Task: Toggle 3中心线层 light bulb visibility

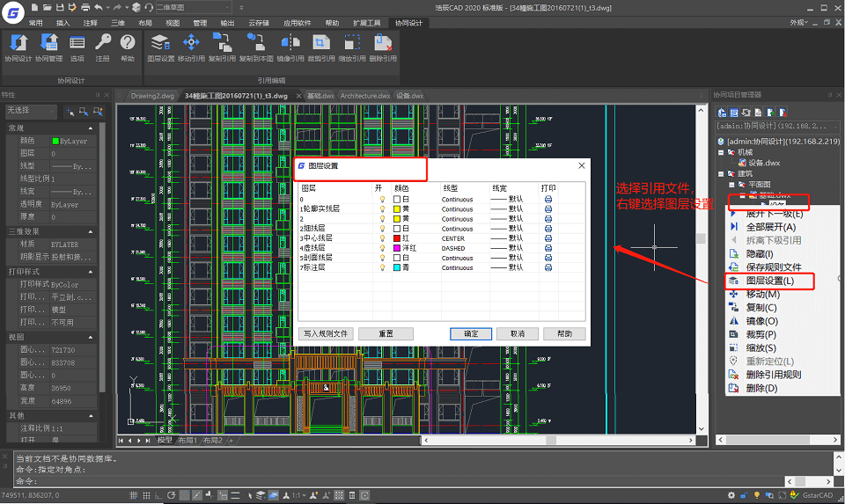Action: pyautogui.click(x=382, y=238)
